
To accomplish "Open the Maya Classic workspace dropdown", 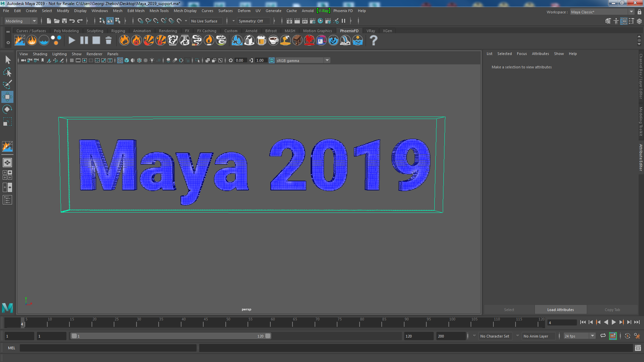I will 602,12.
